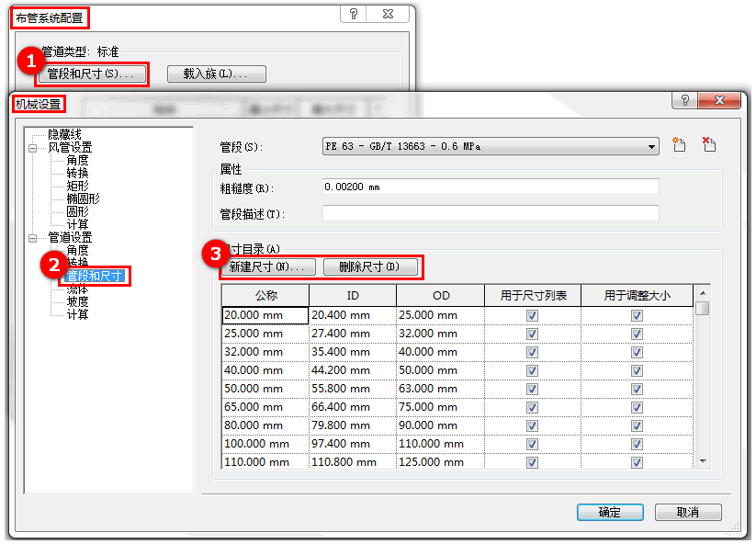This screenshot has height=544, width=756.
Task: Click scrollbar down arrow in size table
Action: point(703,461)
